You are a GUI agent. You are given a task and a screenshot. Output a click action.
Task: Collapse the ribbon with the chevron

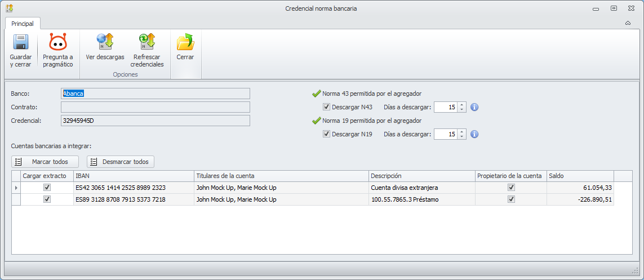628,24
